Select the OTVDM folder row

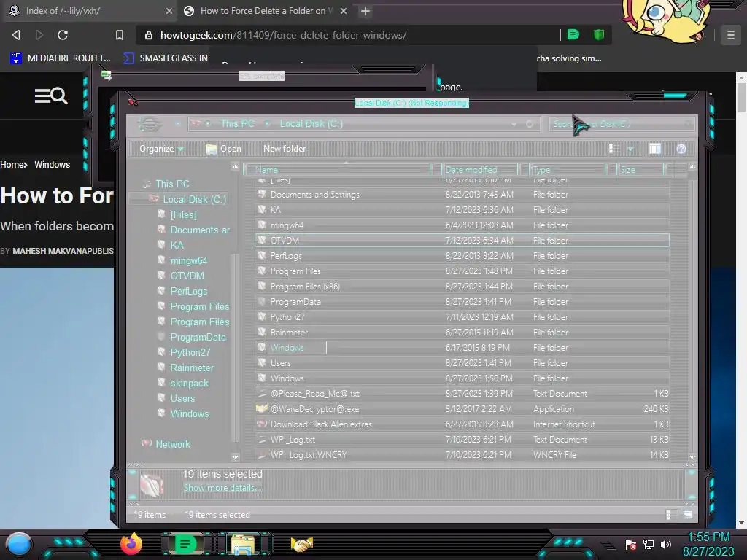point(462,241)
